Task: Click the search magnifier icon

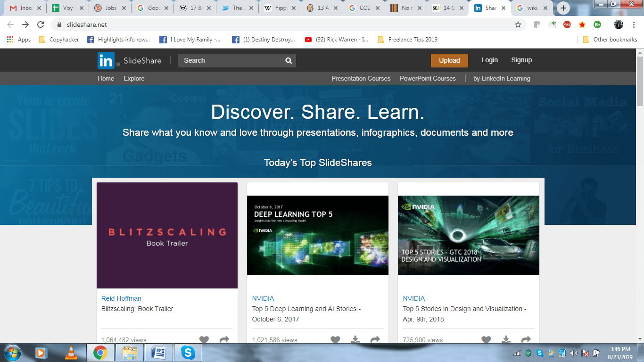Action: pos(289,60)
